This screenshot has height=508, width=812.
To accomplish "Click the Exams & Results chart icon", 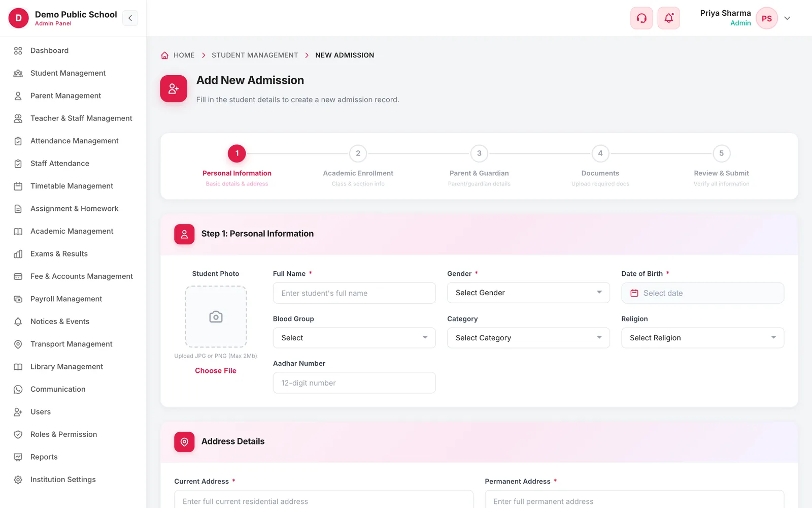I will pyautogui.click(x=18, y=254).
